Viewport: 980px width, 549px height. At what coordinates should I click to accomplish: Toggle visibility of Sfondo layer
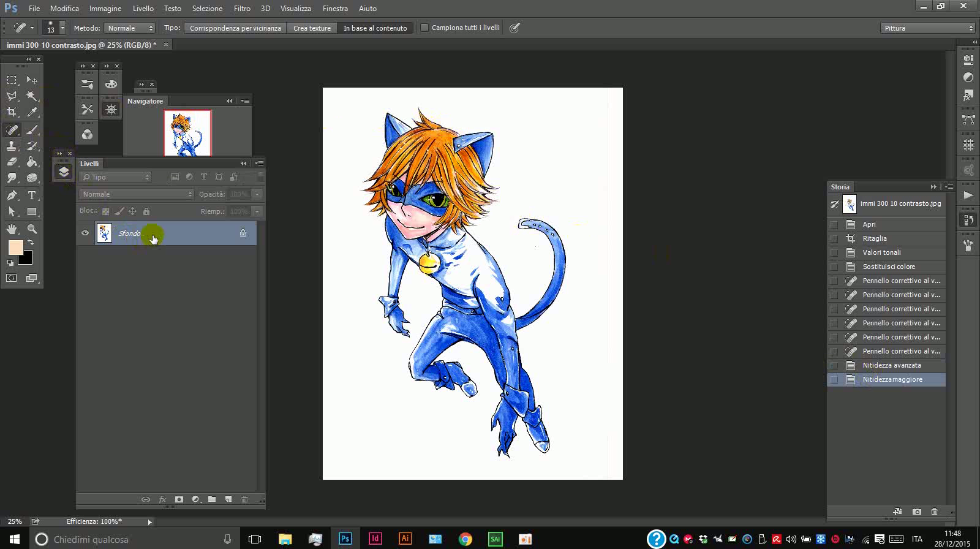pyautogui.click(x=85, y=233)
